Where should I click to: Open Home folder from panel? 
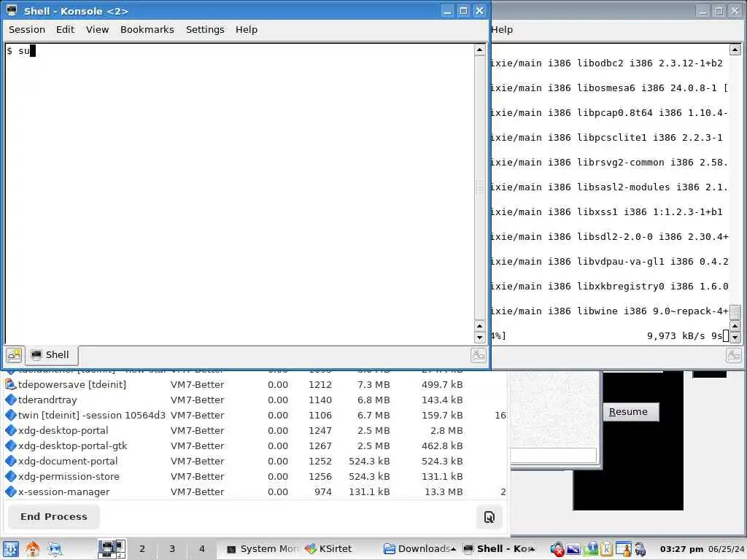(32, 549)
